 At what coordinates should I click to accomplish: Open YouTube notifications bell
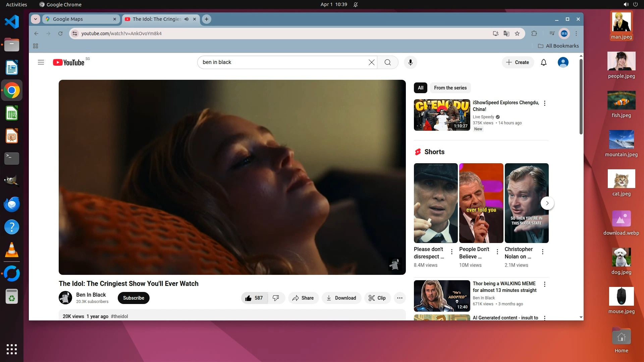544,62
